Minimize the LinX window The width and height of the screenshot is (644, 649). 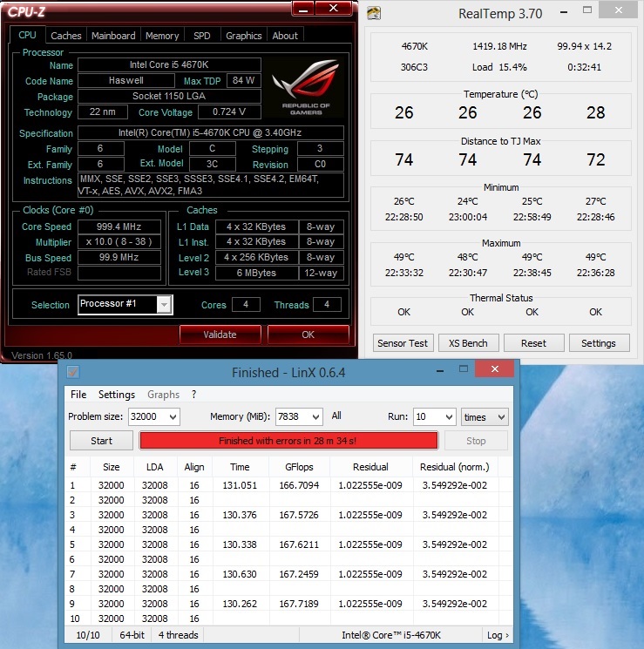(440, 371)
